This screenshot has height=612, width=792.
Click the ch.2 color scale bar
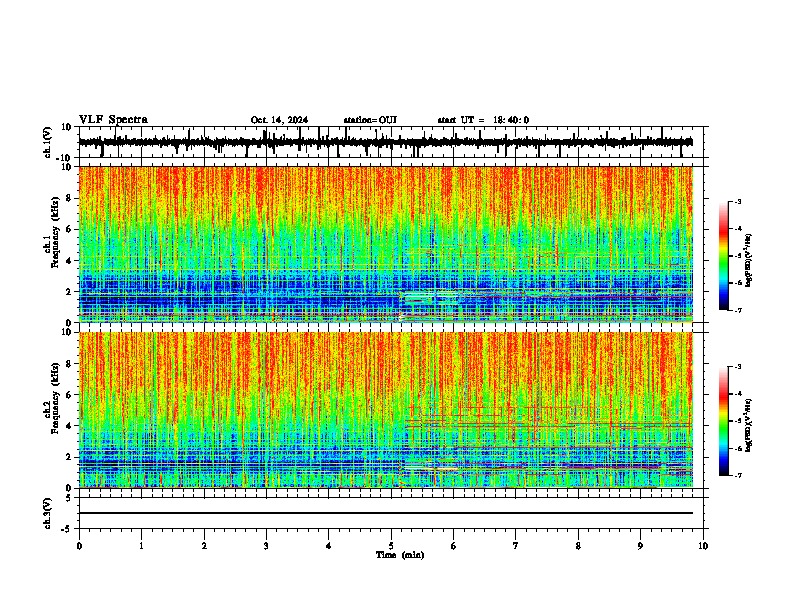coord(724,421)
